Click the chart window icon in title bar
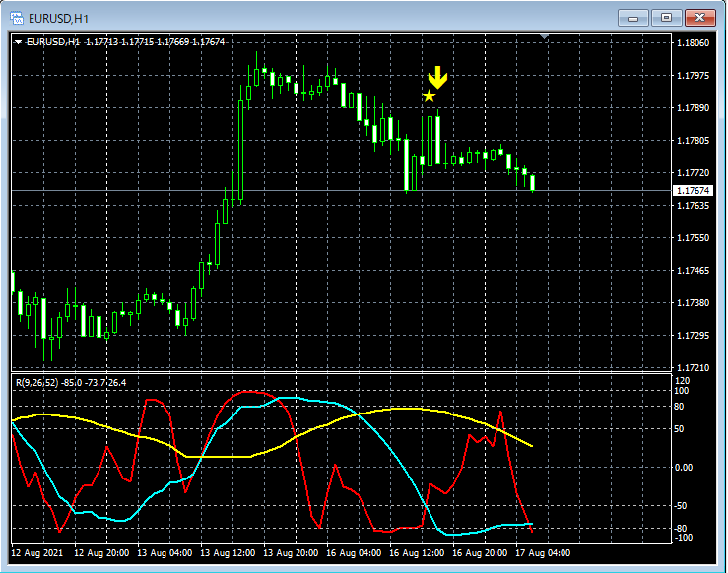Image resolution: width=728 pixels, height=573 pixels. click(17, 18)
